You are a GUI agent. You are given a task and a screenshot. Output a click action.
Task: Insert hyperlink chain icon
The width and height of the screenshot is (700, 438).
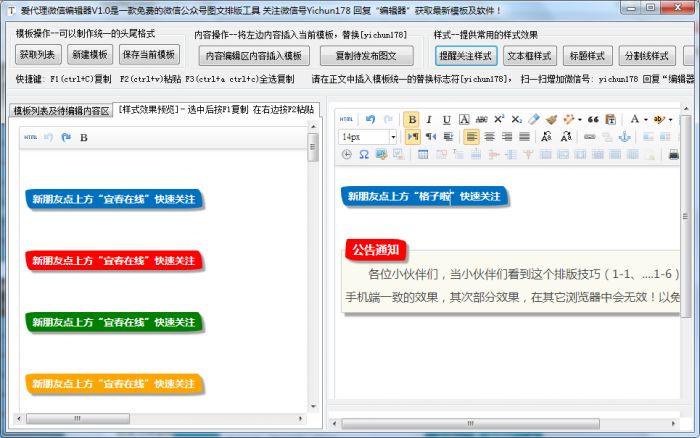pyautogui.click(x=589, y=137)
